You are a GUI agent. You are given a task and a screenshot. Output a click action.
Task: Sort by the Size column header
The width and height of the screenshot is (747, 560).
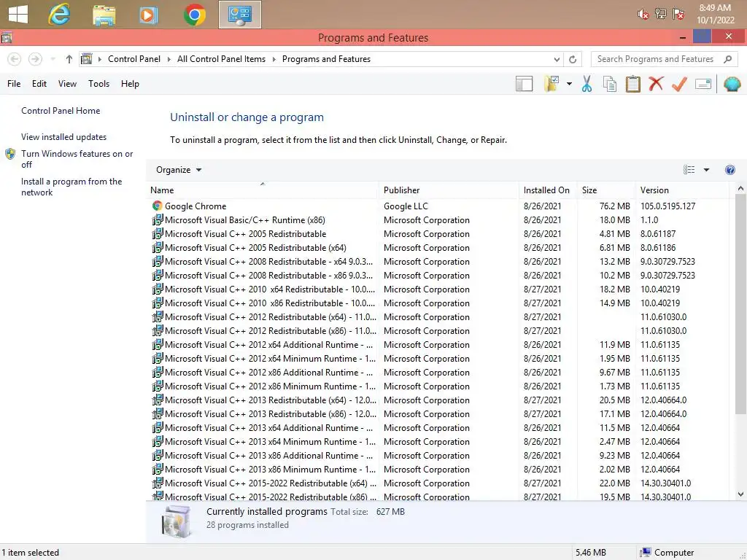pyautogui.click(x=605, y=190)
